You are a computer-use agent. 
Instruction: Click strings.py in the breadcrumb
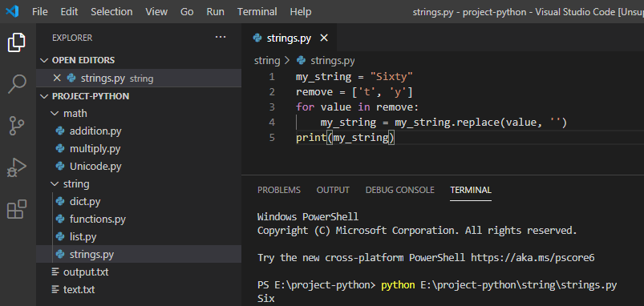point(333,61)
